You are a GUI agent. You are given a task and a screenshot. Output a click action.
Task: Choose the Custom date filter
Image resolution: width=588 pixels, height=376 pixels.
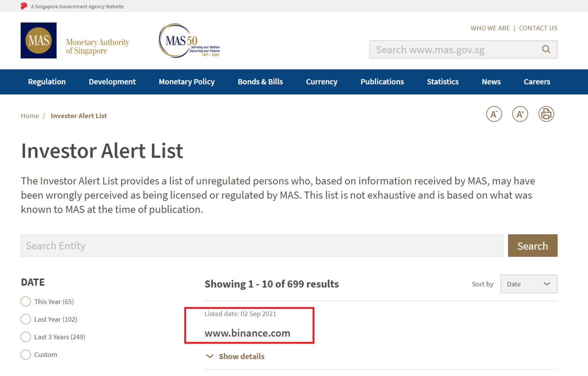[26, 355]
